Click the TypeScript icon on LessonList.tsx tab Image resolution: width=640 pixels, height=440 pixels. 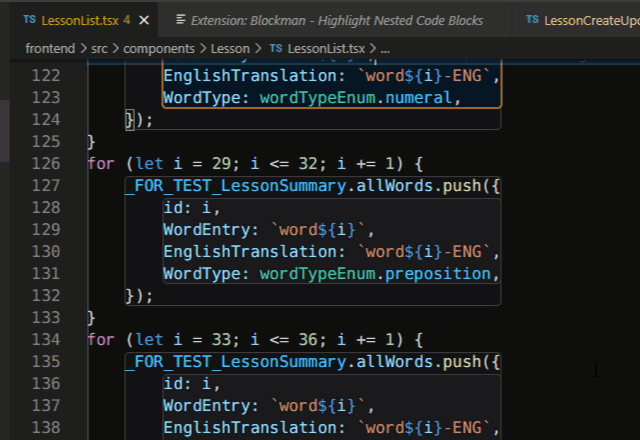click(29, 19)
